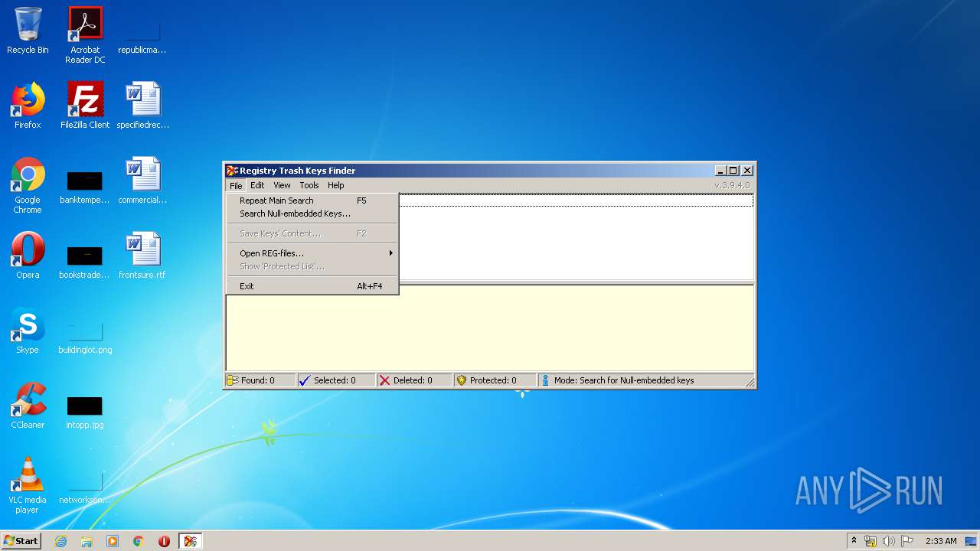Viewport: 980px width, 551px height.
Task: Select intopp.jpg file icon
Action: [x=85, y=410]
